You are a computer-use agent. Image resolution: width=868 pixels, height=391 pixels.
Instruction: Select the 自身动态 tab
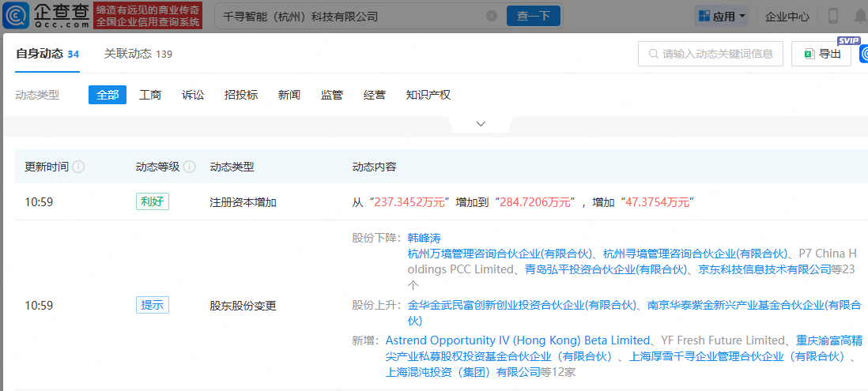tap(47, 54)
